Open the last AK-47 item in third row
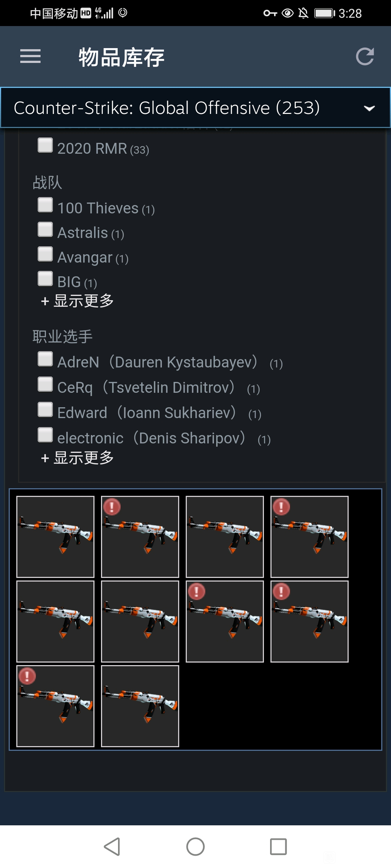The image size is (391, 868). click(x=140, y=706)
